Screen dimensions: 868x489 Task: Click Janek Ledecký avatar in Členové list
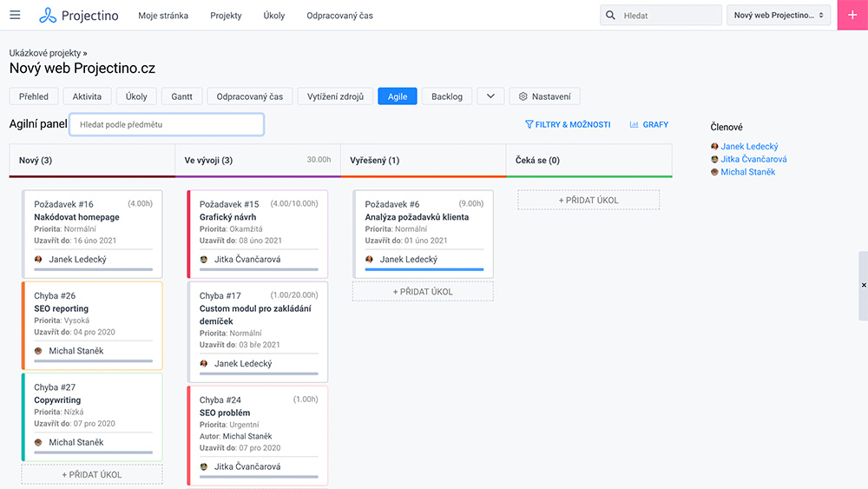point(714,147)
